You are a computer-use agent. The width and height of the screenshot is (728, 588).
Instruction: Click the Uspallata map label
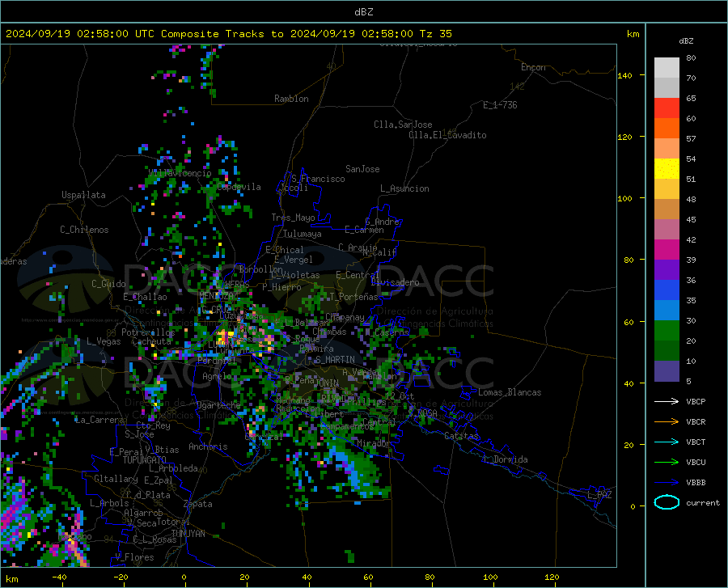83,195
